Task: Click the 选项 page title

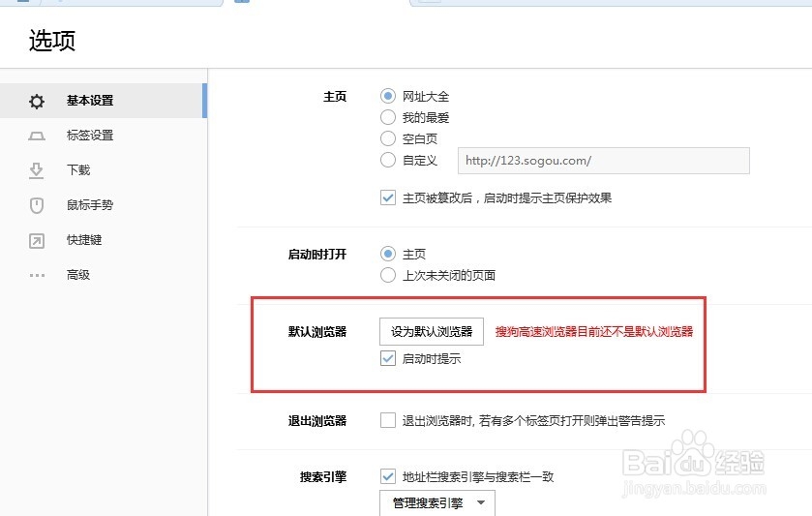Action: 52,41
